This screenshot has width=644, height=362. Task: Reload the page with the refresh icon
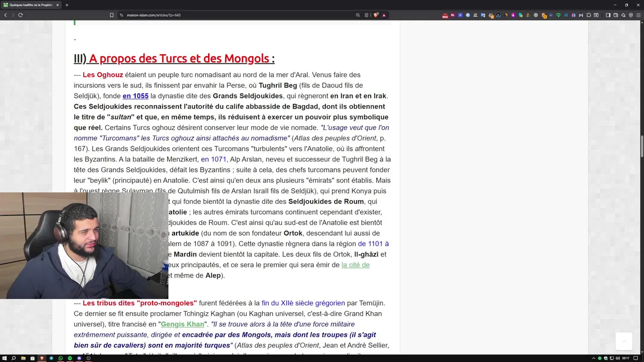pos(21,15)
